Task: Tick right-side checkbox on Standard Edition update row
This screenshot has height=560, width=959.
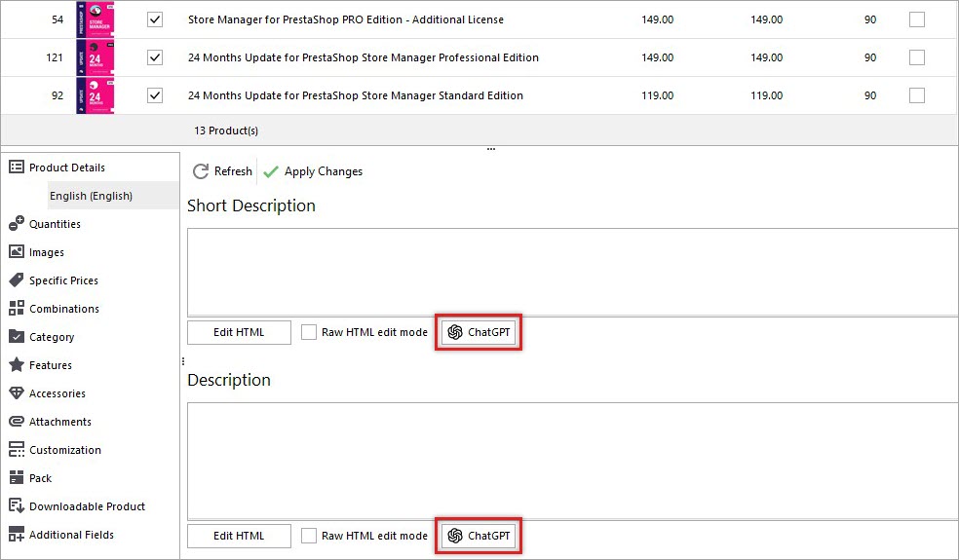Action: [917, 95]
